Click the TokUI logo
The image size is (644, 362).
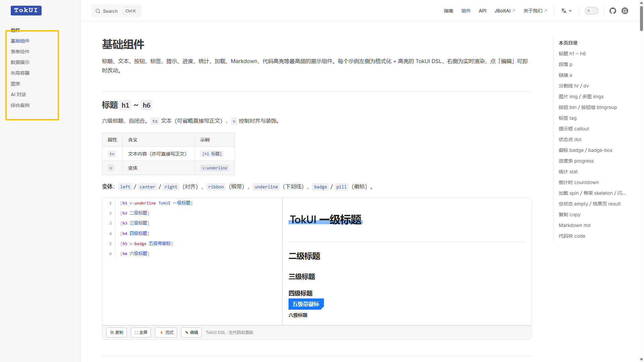click(26, 10)
